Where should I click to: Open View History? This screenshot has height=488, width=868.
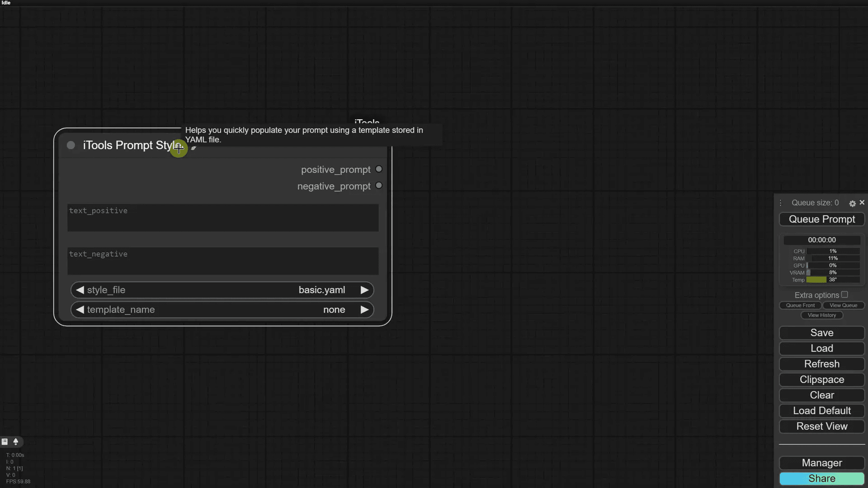(822, 315)
